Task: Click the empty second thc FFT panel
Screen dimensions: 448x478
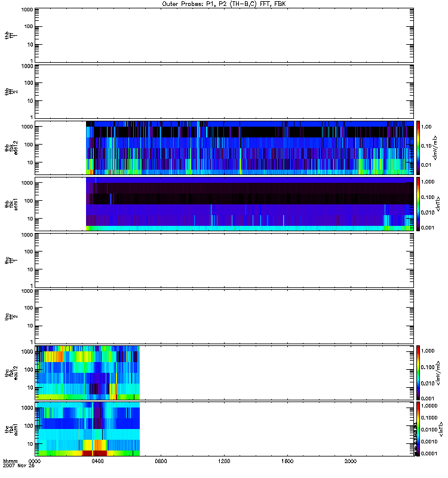Action: pos(224,316)
